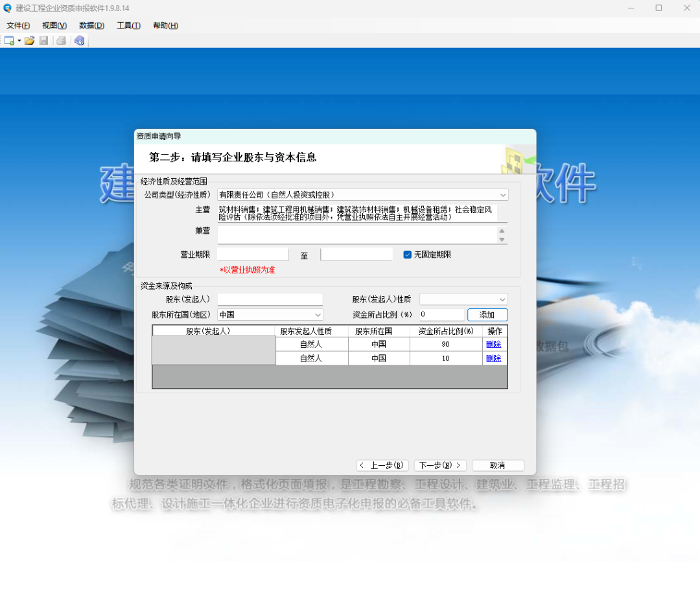This screenshot has width=700, height=607.
Task: Click the New document toolbar icon
Action: click(x=9, y=41)
